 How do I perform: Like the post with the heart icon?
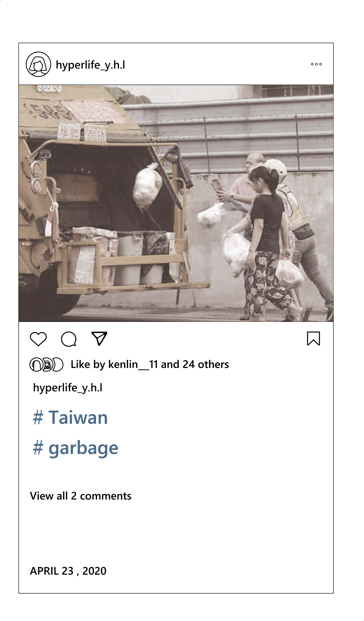[38, 339]
